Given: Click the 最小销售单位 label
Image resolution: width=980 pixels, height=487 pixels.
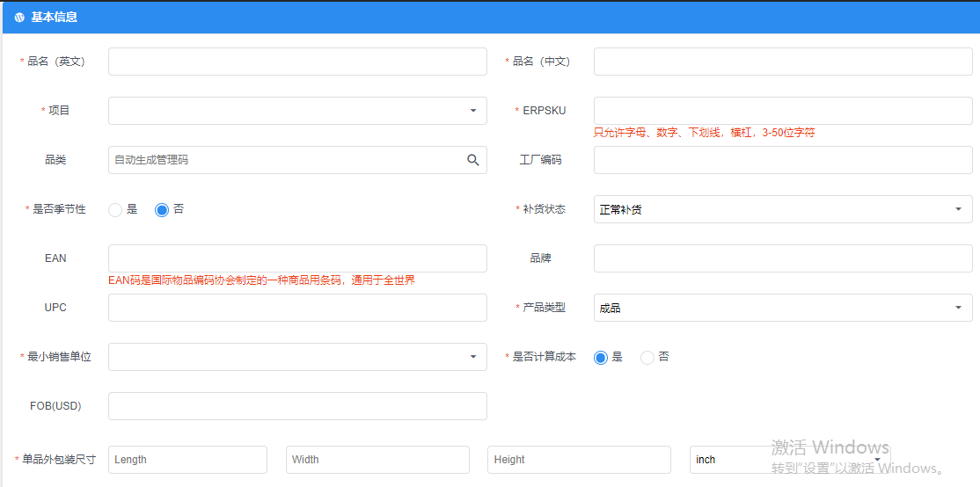Looking at the screenshot, I should pyautogui.click(x=59, y=357).
